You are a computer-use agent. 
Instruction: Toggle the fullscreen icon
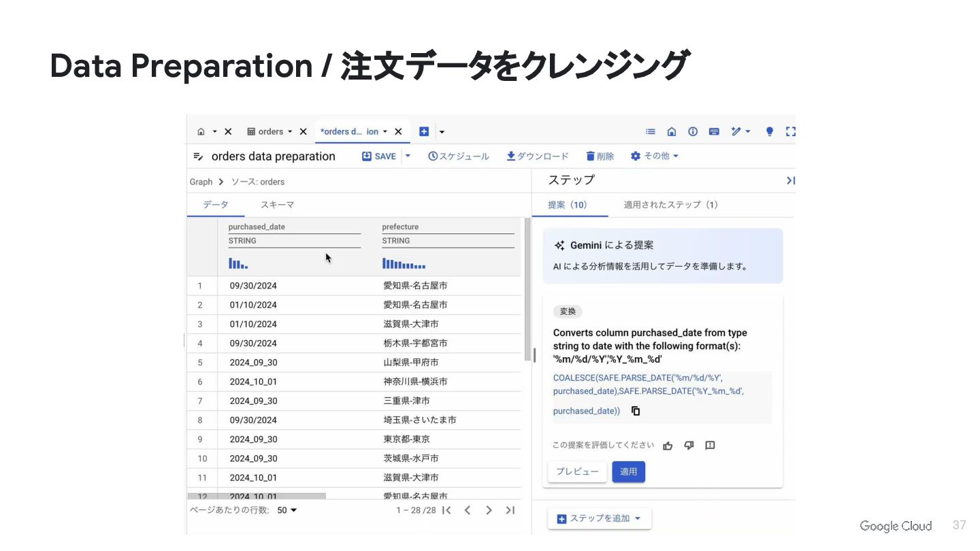point(790,132)
